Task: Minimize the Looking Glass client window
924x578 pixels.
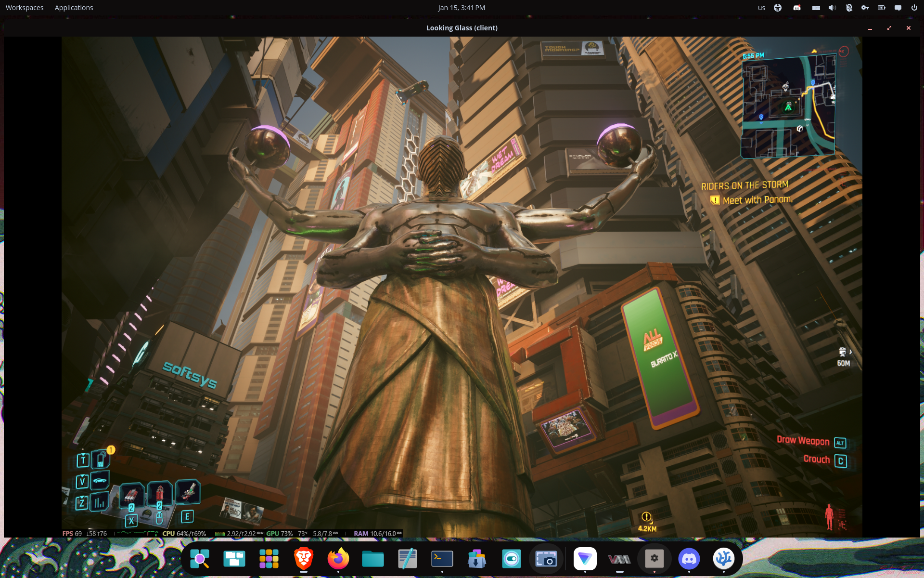Action: (x=870, y=28)
